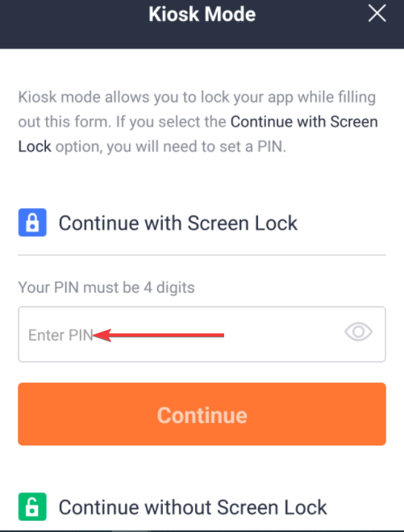
Task: Click the 'Your PIN must be 4 digits' label
Action: tap(106, 287)
